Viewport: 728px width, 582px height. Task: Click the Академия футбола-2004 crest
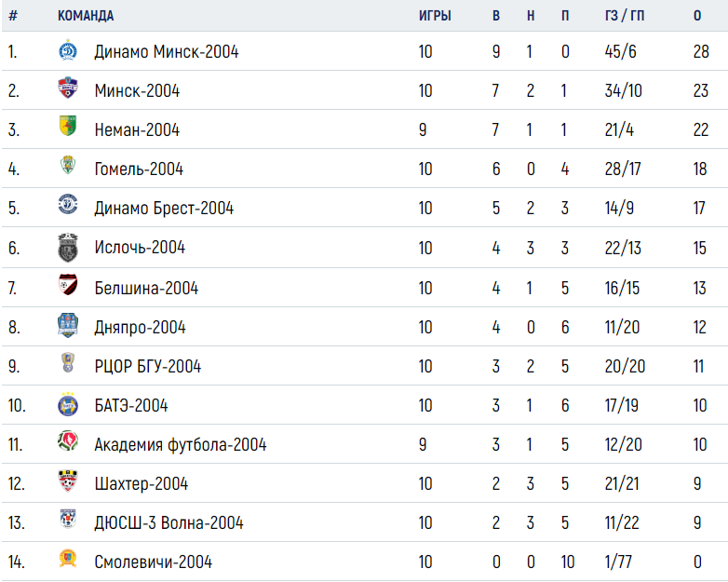68,440
